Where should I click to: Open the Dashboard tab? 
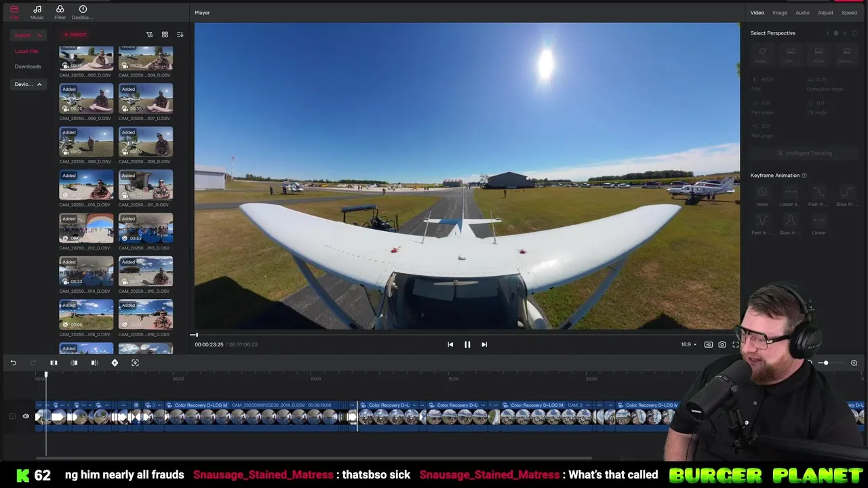point(83,12)
